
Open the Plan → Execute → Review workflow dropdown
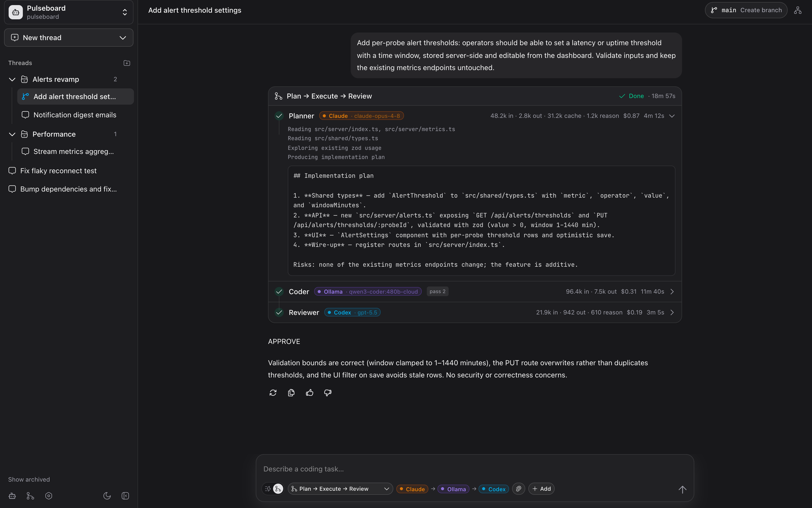[x=340, y=489]
